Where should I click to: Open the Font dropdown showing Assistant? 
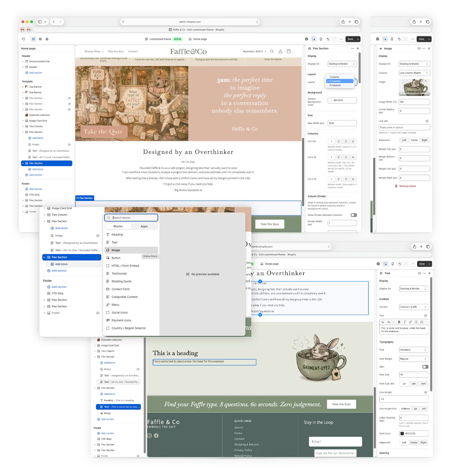(x=414, y=350)
